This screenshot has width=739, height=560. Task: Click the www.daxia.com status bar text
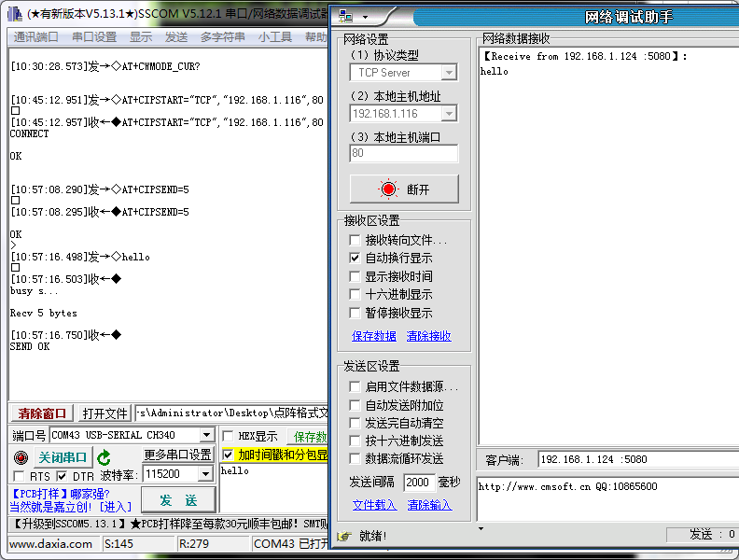point(51,544)
